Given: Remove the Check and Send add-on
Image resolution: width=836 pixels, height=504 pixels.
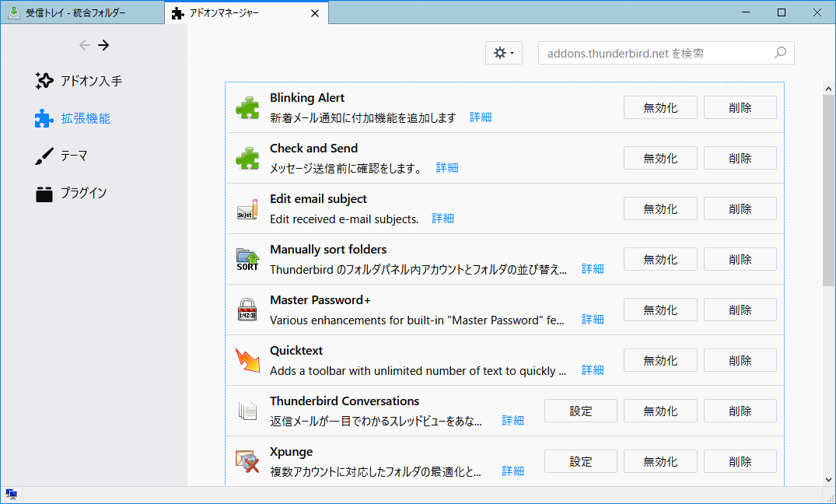Looking at the screenshot, I should pyautogui.click(x=740, y=158).
